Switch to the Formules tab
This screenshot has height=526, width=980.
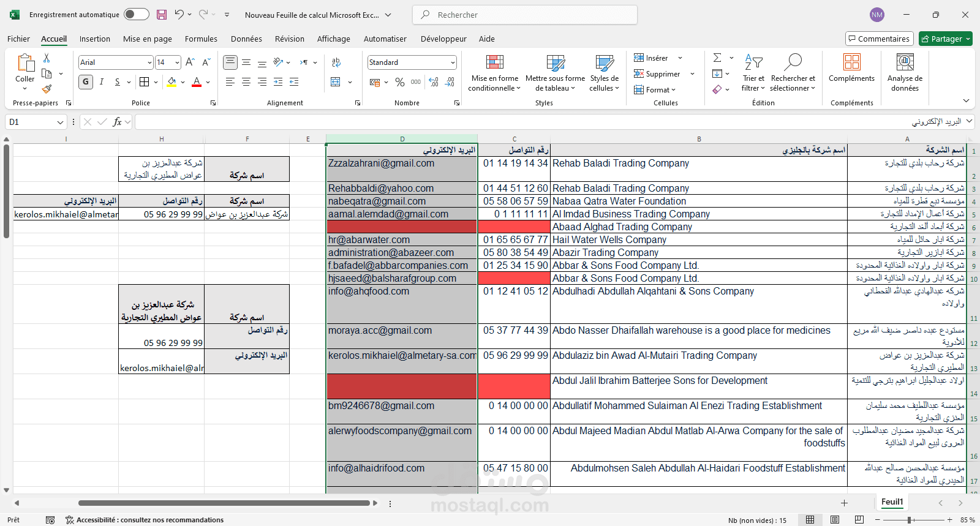201,39
